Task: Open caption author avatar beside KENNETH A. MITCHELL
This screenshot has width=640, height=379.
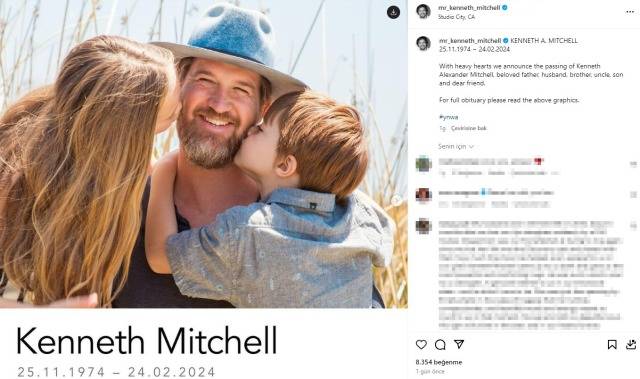Action: 423,43
